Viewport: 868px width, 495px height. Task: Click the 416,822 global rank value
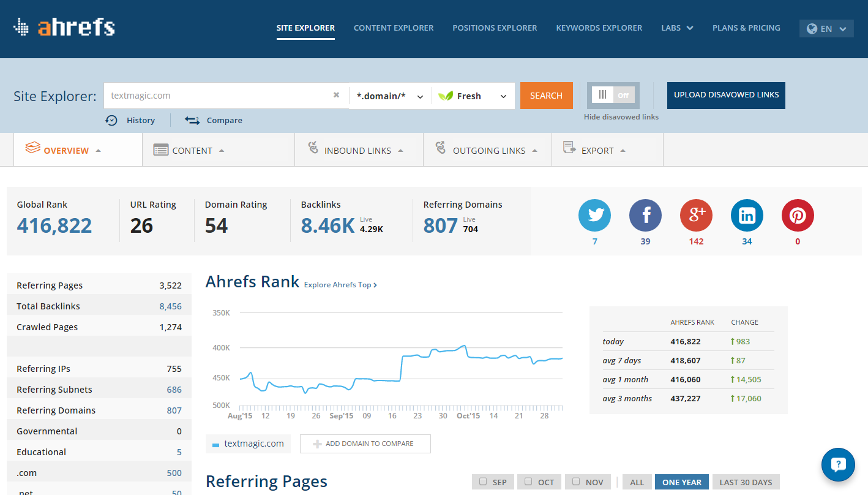[54, 225]
